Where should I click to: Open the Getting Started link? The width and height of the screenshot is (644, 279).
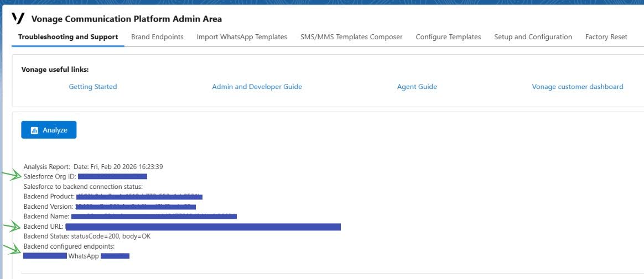click(93, 87)
